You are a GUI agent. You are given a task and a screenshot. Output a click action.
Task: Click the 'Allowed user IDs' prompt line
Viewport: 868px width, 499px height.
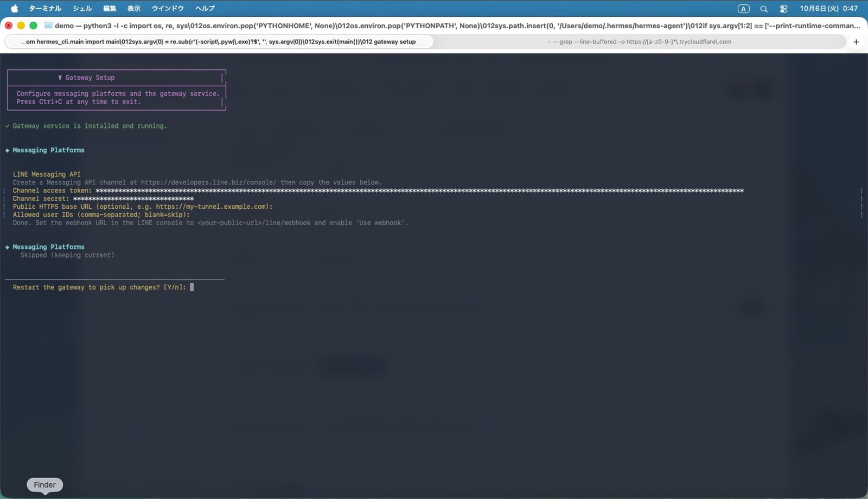101,215
